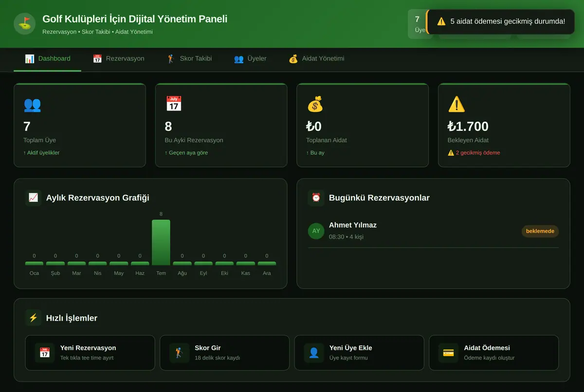Select the Ahmet Yılmaz reservation name
This screenshot has height=392, width=584.
tap(353, 225)
